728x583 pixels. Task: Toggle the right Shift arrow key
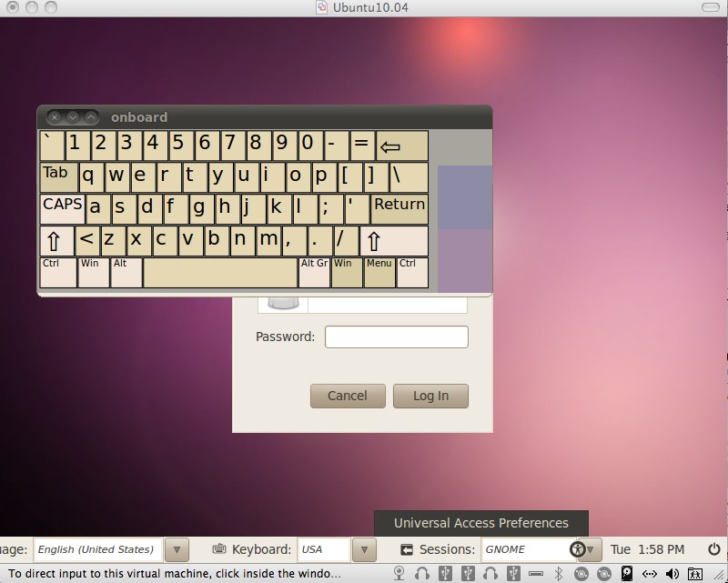coord(394,241)
